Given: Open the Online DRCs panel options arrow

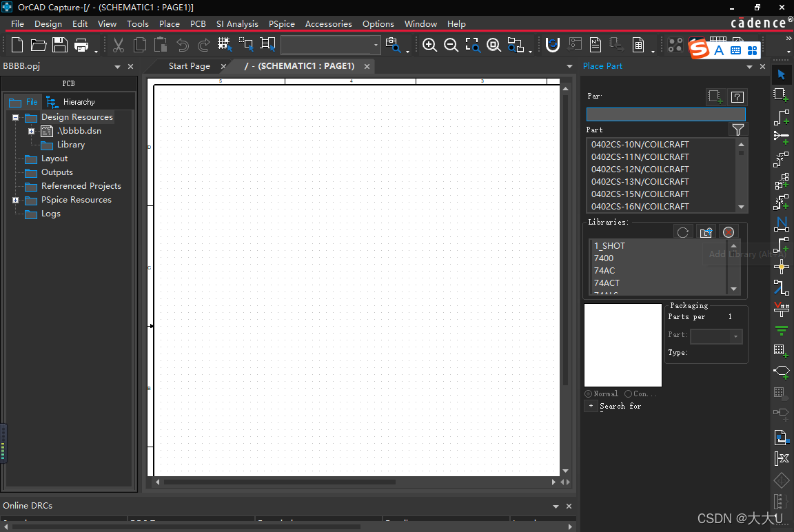Looking at the screenshot, I should pyautogui.click(x=556, y=507).
